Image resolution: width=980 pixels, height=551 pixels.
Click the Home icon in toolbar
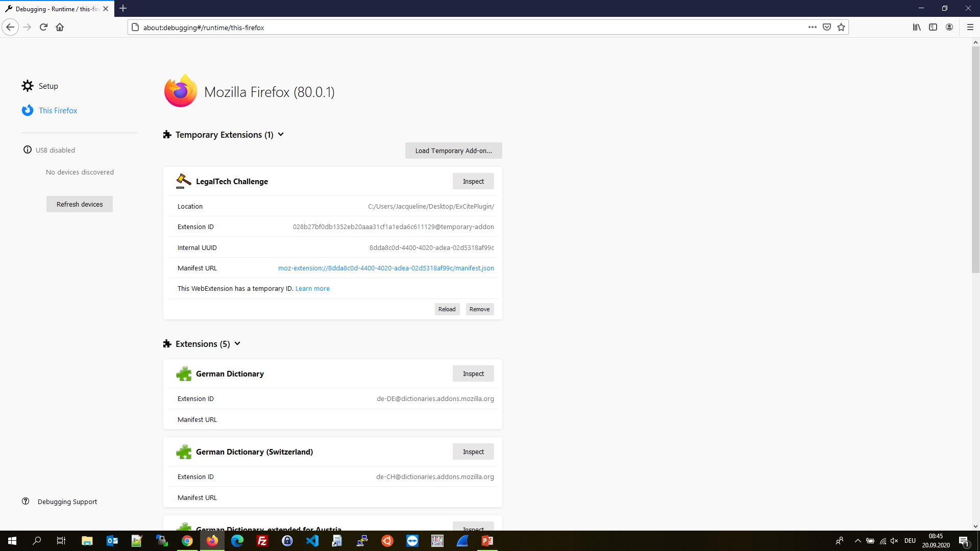point(60,28)
